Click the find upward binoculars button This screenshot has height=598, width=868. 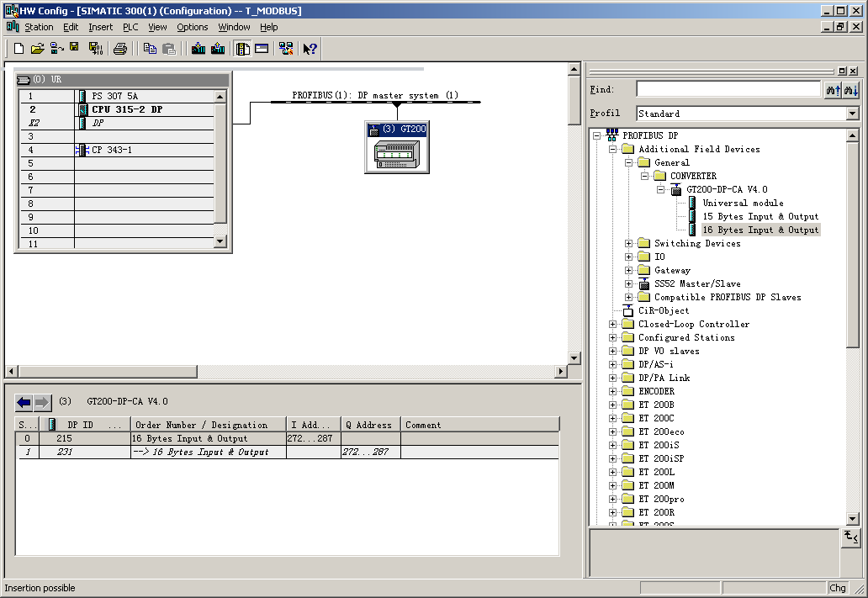[833, 89]
